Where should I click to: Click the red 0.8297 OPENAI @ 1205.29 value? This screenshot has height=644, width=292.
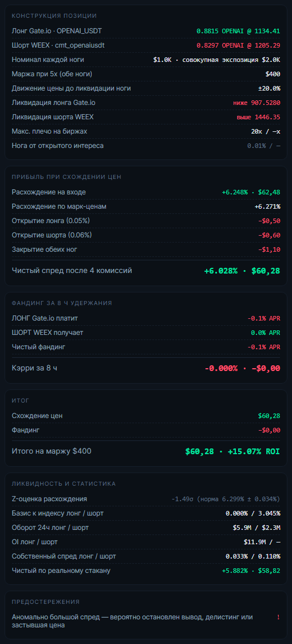(x=238, y=45)
